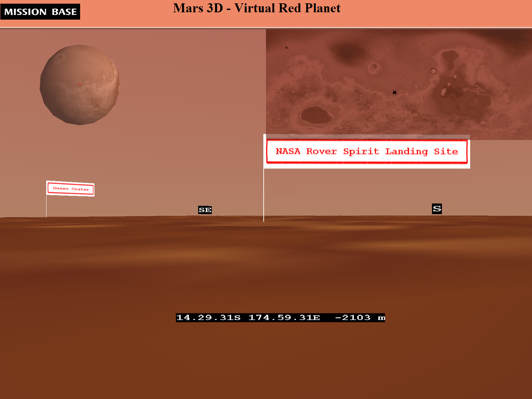The height and width of the screenshot is (399, 532).
Task: Click the 174.59.31E longitude readout
Action: click(x=284, y=318)
